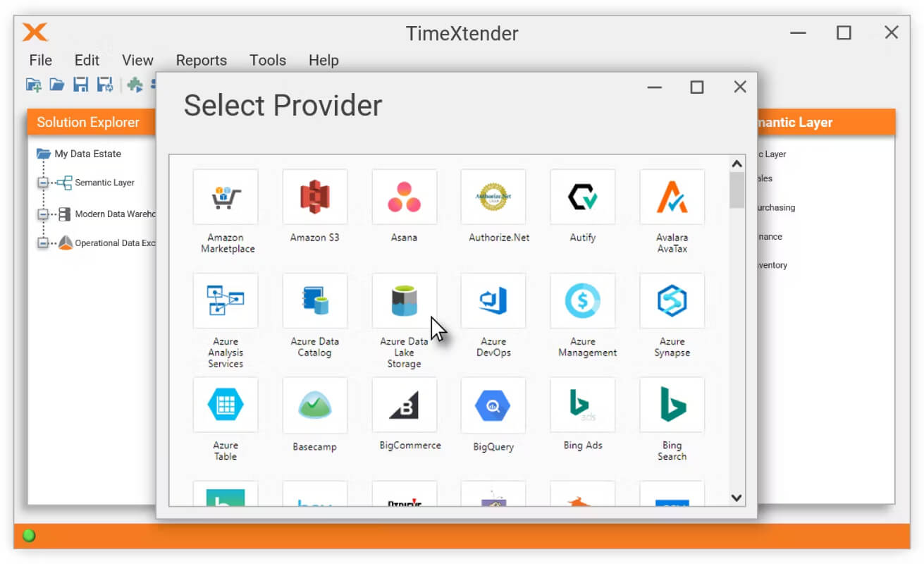The image size is (924, 564).
Task: Click the Select Provider dialog title
Action: 283,106
